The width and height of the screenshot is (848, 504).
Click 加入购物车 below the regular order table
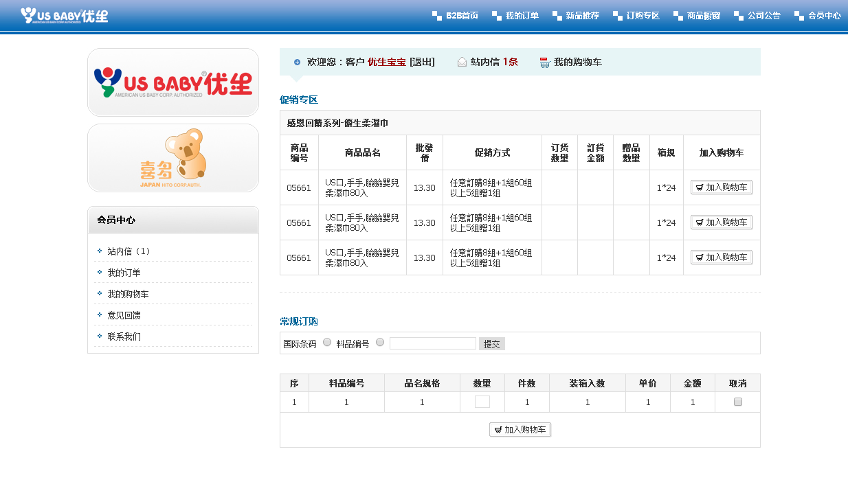click(x=520, y=430)
